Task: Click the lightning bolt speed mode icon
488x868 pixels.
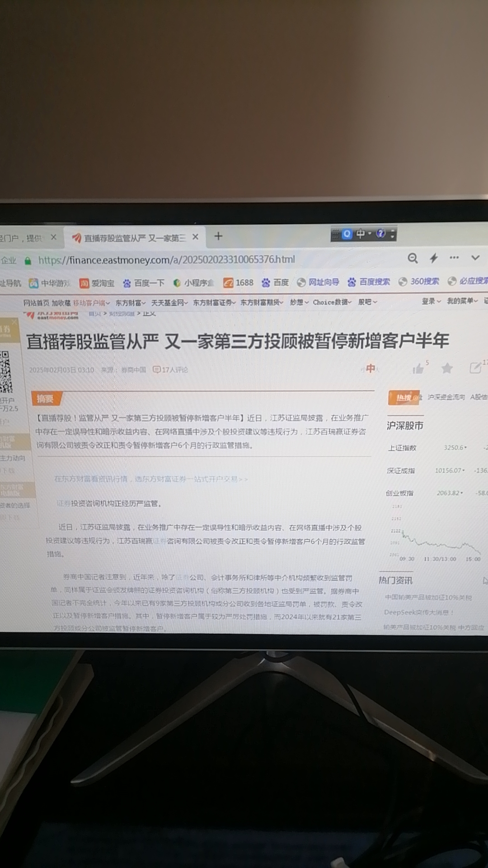Action: click(434, 258)
